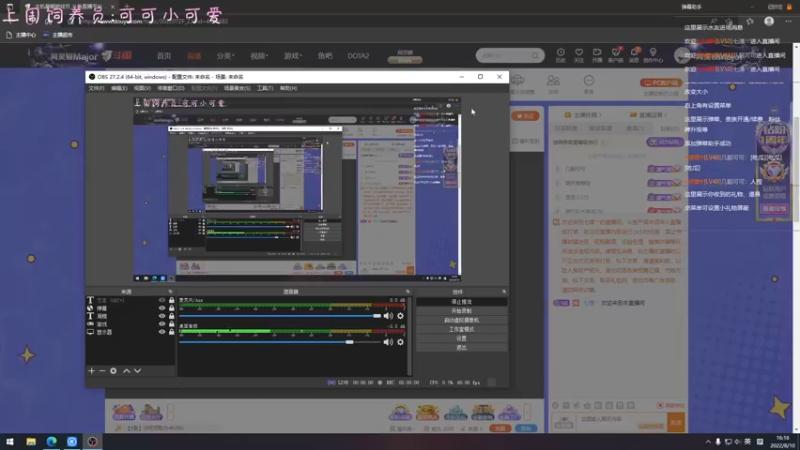The height and width of the screenshot is (450, 800).
Task: Open the 视图(V) menu in OBS
Action: [x=142, y=88]
